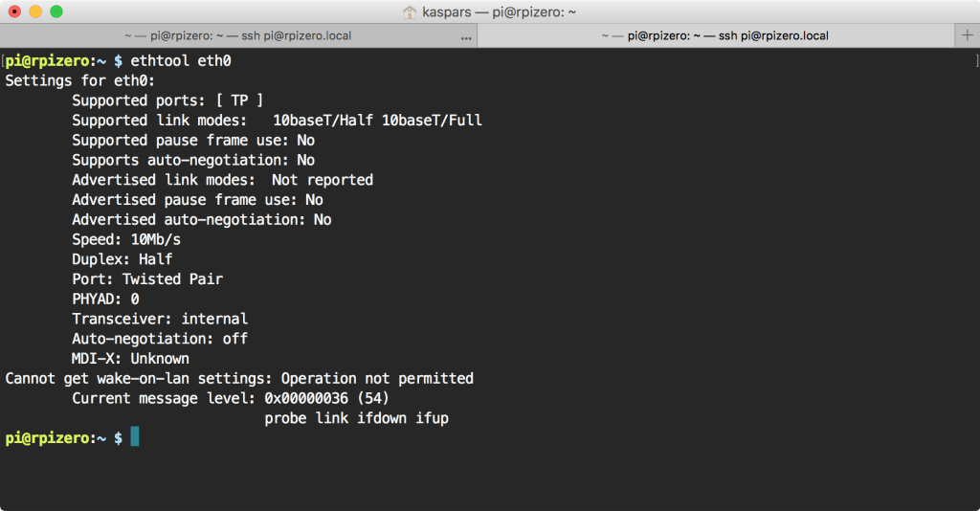Viewport: 980px width, 511px height.
Task: Click the 'Duplex: Half' output line
Action: tap(122, 259)
